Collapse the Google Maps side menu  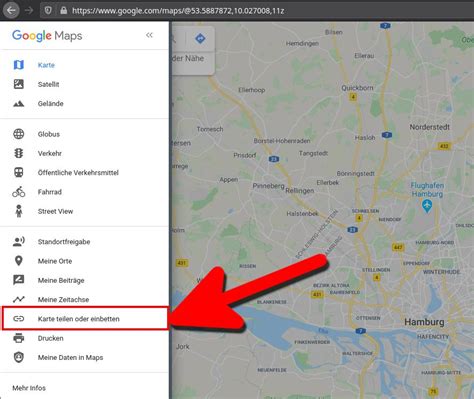click(x=149, y=35)
